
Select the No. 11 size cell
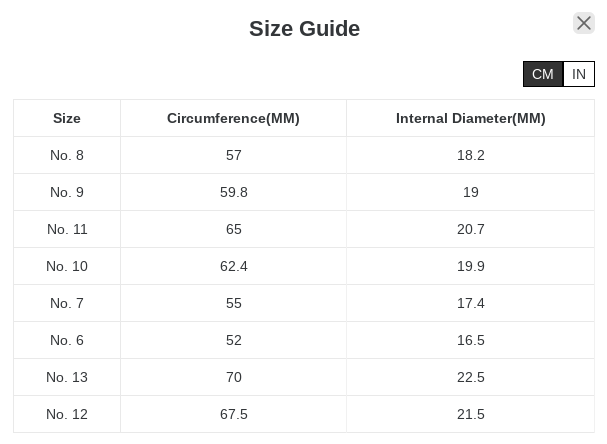(x=67, y=229)
